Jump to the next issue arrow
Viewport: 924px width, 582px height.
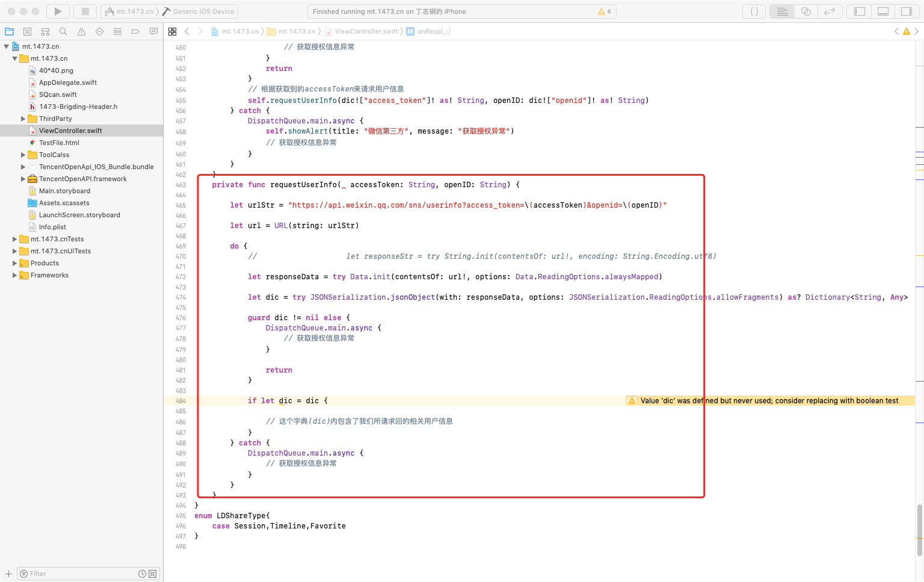point(917,31)
